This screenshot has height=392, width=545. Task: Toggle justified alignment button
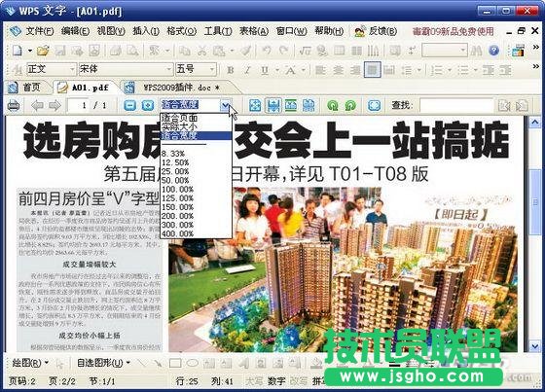click(372, 70)
